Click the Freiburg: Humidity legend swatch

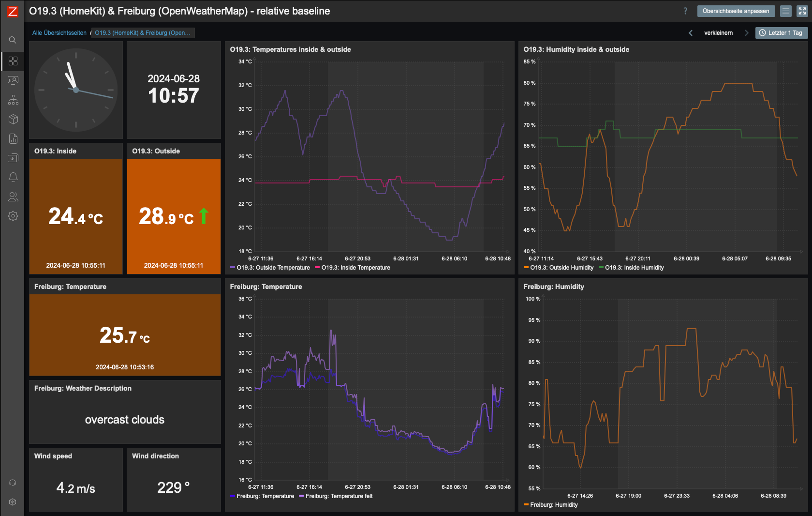tap(526, 505)
